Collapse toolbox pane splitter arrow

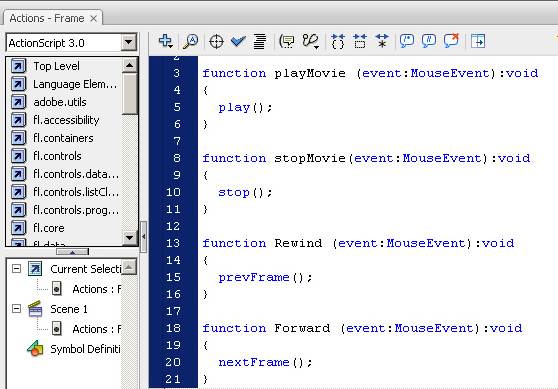tap(143, 237)
